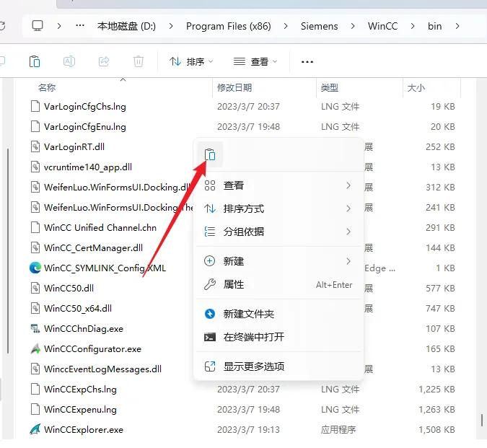Choose 新建文件夹 in context menu
The width and height of the screenshot is (487, 448).
(278, 314)
